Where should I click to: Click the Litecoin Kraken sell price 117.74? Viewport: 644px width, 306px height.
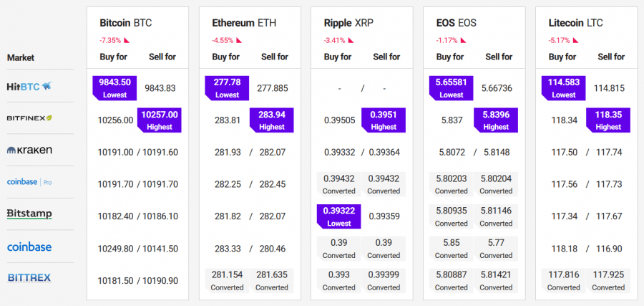pos(609,153)
